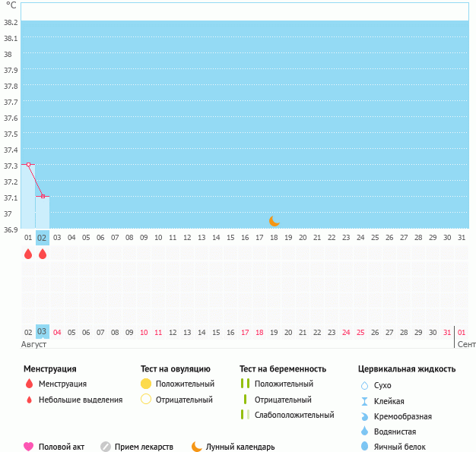
Task: Click the temperature point at 37.1
Action: click(x=43, y=196)
